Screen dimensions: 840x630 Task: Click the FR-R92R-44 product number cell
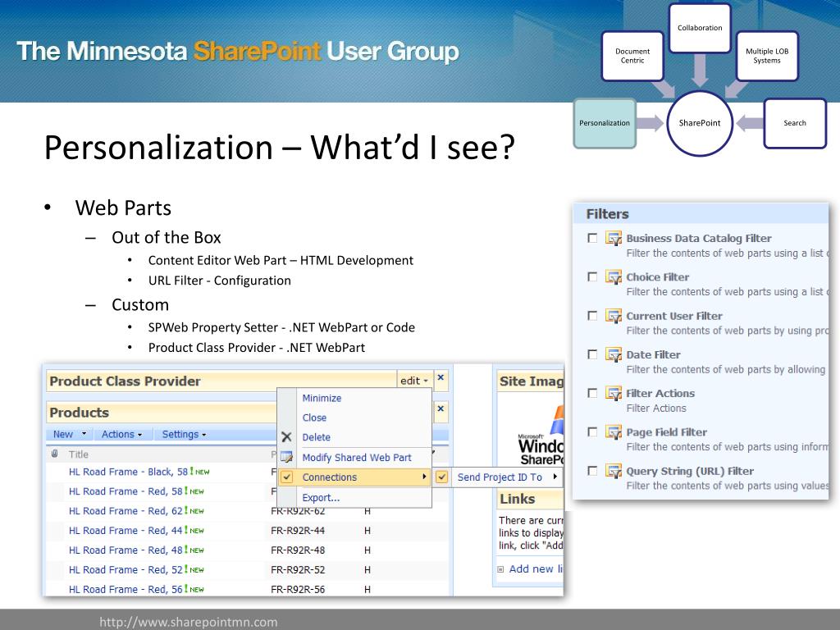coord(297,531)
